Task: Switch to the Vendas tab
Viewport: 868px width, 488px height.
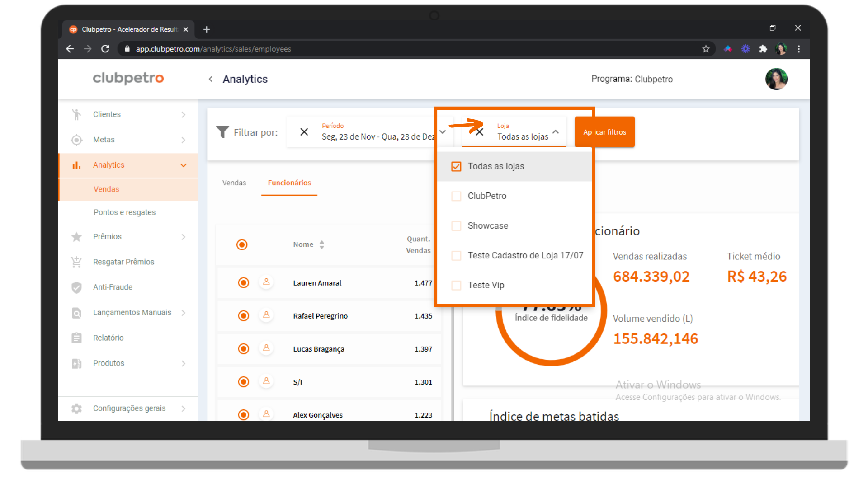Action: point(234,183)
